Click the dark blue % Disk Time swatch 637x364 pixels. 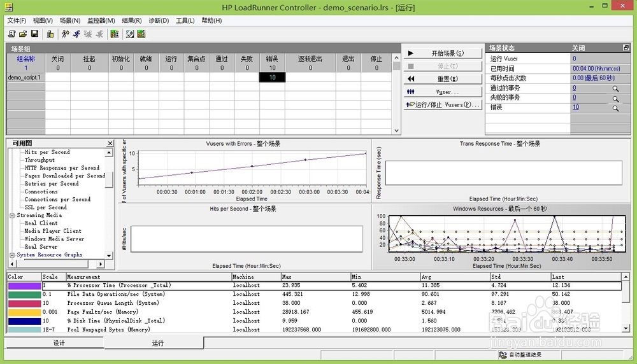24,321
